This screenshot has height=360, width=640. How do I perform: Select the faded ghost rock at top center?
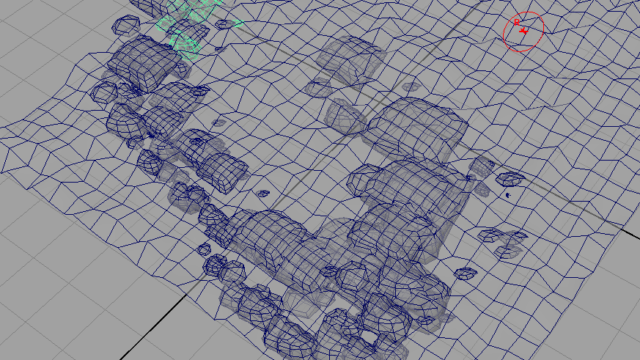pyautogui.click(x=350, y=58)
